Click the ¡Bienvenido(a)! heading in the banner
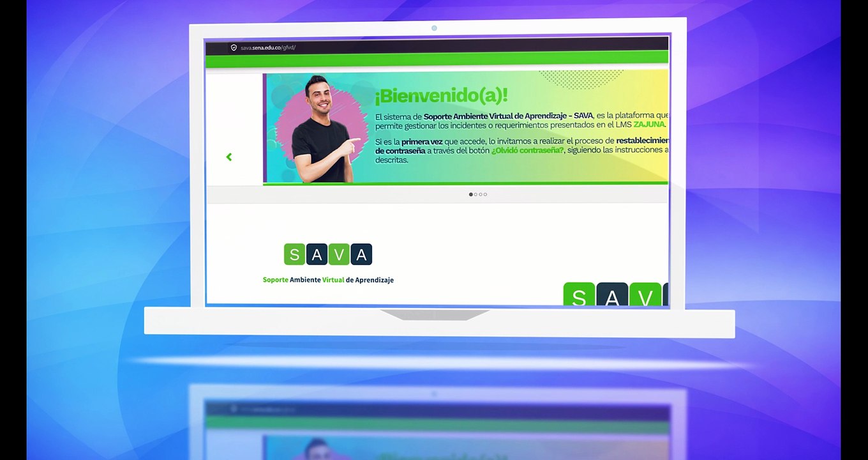Image resolution: width=868 pixels, height=460 pixels. 441,96
